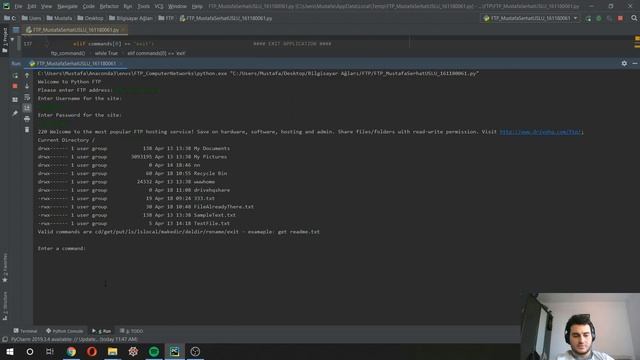The width and height of the screenshot is (640, 360).
Task: Click the Debug button in main toolbar
Action: [599, 18]
